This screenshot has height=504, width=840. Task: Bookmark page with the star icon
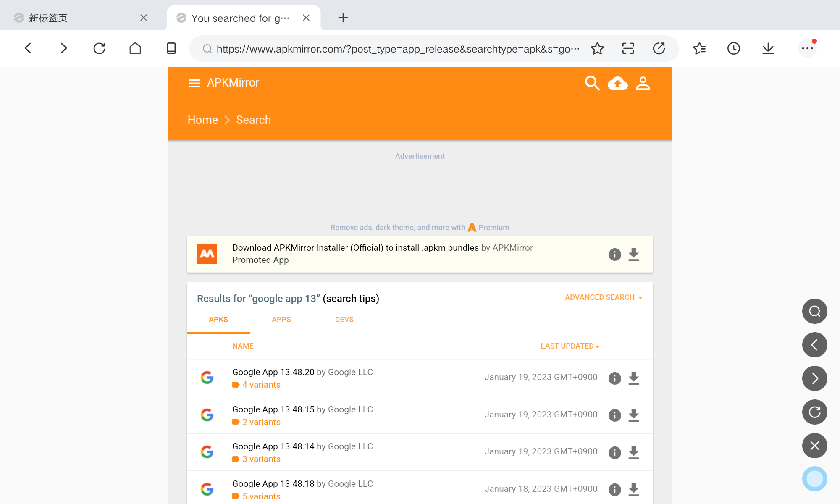click(x=597, y=49)
